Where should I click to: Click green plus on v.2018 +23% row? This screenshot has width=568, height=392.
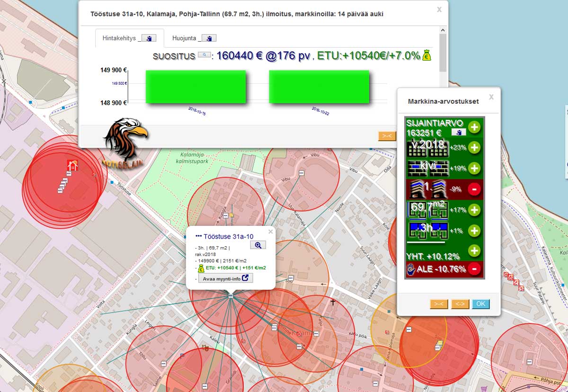click(474, 147)
